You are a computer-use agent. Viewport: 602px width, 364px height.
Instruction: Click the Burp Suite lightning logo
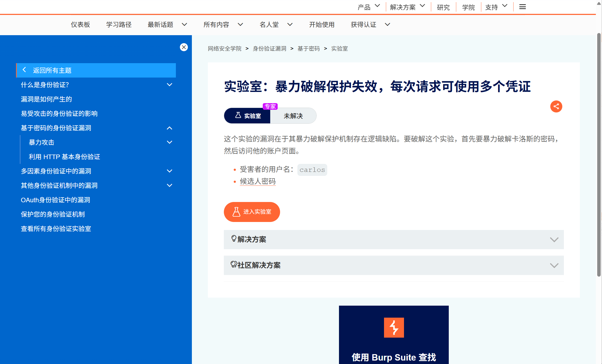(394, 327)
